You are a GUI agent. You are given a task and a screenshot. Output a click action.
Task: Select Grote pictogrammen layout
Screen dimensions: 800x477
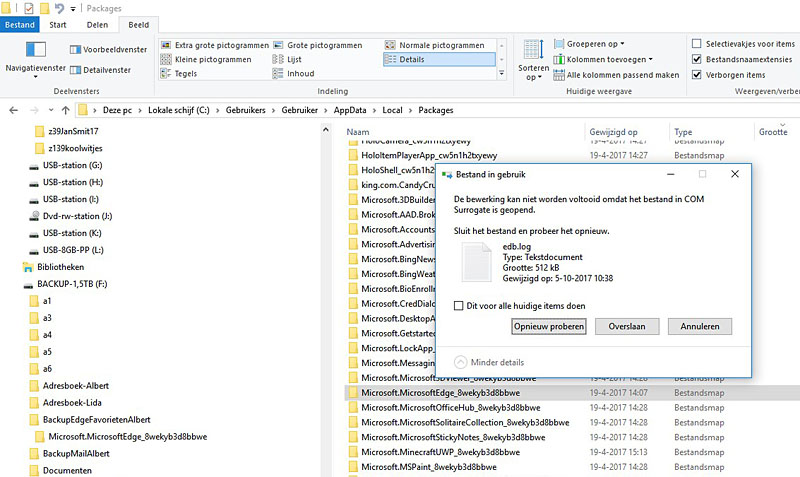click(317, 45)
